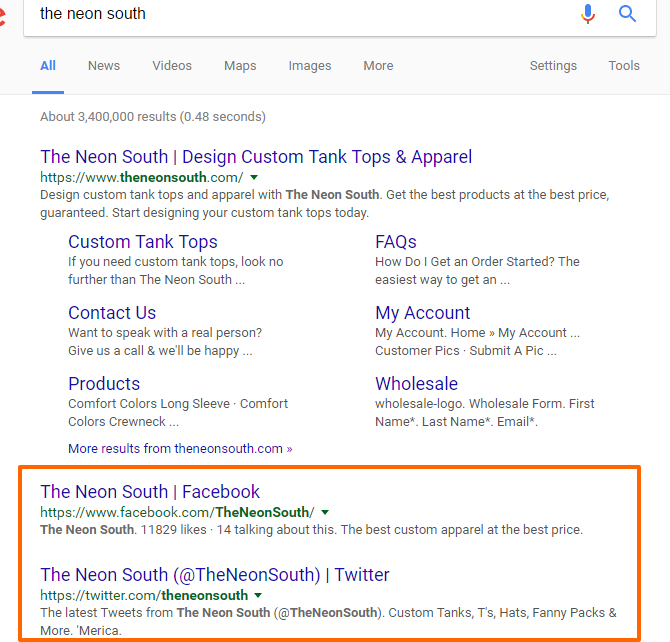Open the Images tab
The width and height of the screenshot is (670, 642).
coord(310,66)
